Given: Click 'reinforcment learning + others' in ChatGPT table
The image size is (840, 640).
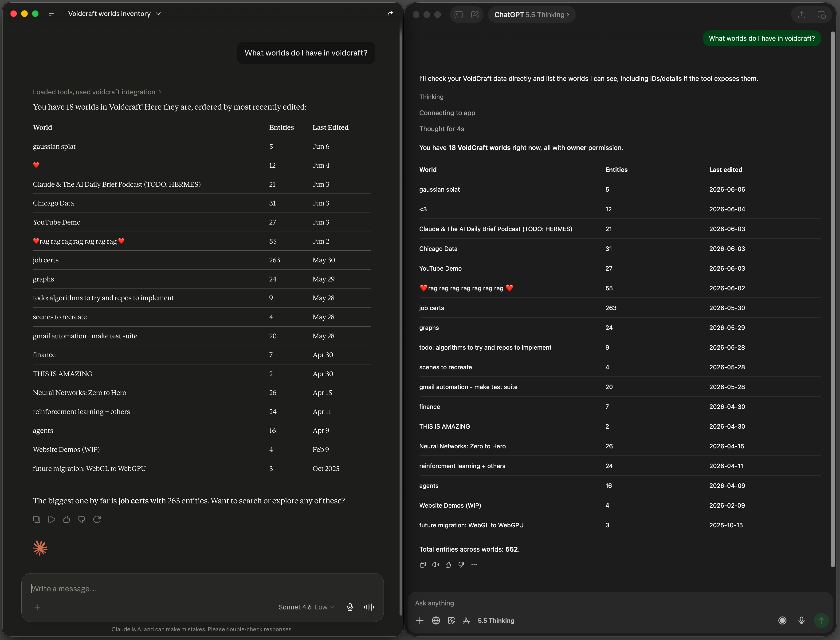Looking at the screenshot, I should (462, 466).
